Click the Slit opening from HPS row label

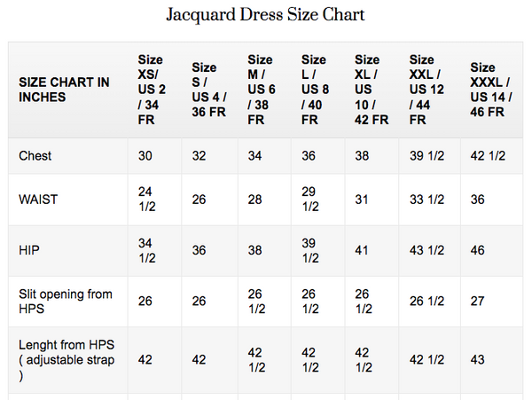coord(66,302)
